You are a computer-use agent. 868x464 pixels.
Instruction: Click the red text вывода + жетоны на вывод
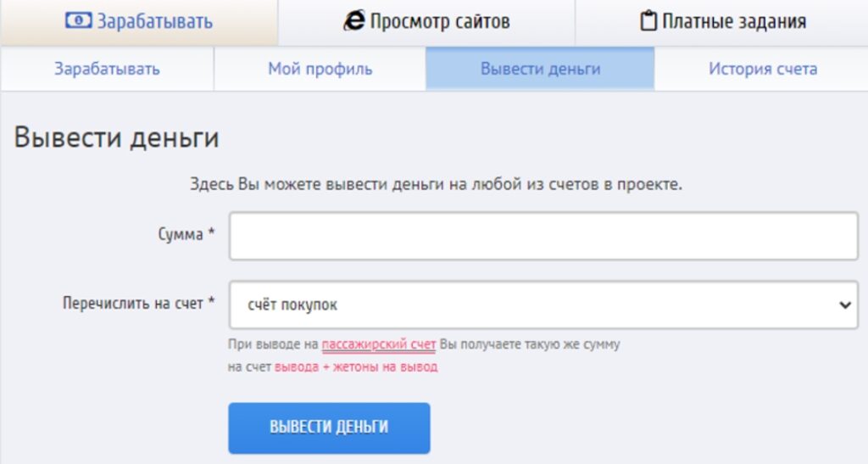pos(356,366)
